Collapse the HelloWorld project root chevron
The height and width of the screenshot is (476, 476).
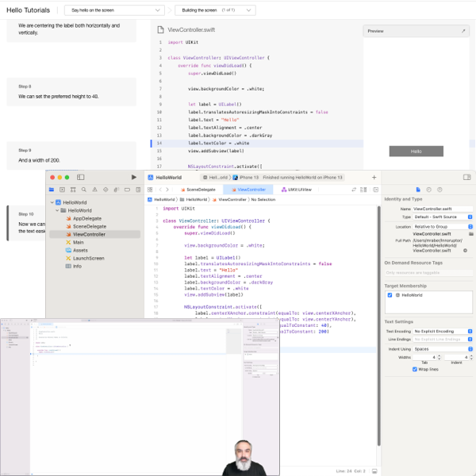coord(52,202)
